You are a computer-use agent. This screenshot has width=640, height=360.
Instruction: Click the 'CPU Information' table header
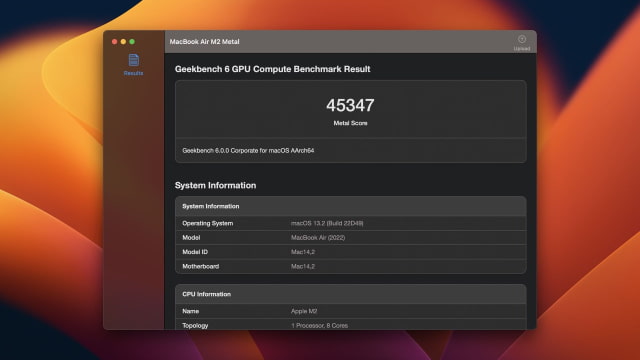click(x=351, y=294)
